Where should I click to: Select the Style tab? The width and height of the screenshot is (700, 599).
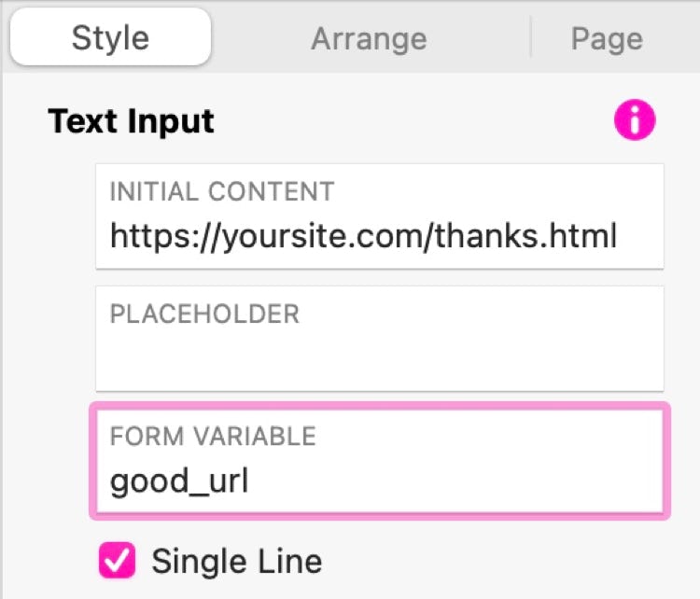[110, 36]
